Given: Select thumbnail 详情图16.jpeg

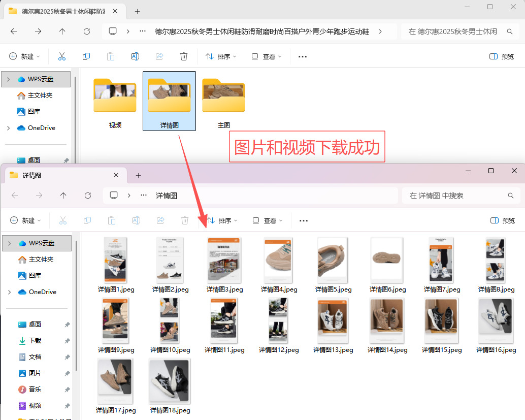Looking at the screenshot, I should pyautogui.click(x=496, y=326).
